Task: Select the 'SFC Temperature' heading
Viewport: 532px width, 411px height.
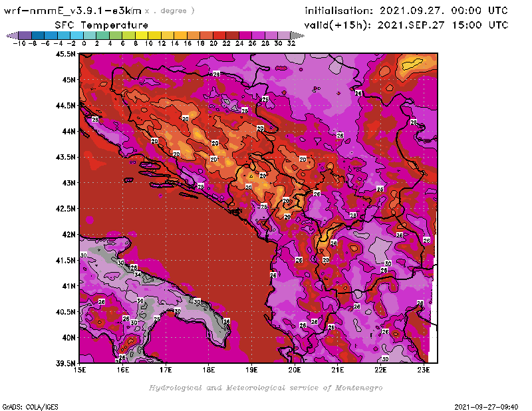Action: (102, 25)
